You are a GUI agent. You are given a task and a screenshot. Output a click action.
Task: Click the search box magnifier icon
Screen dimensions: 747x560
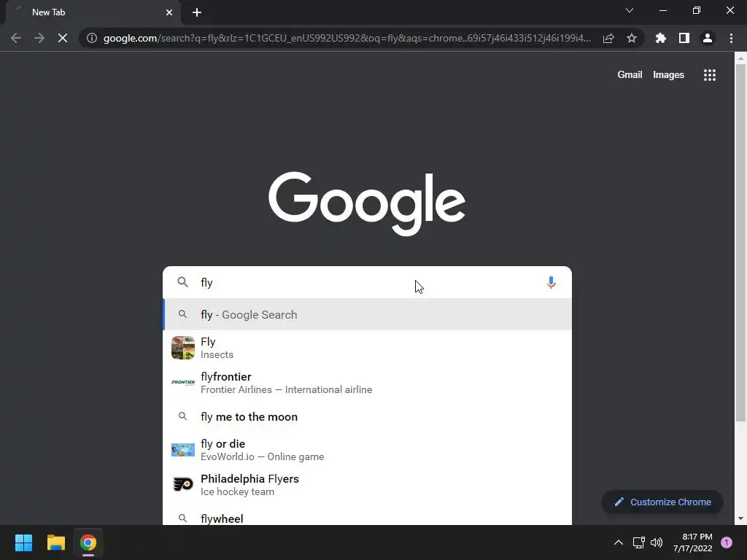click(x=183, y=282)
